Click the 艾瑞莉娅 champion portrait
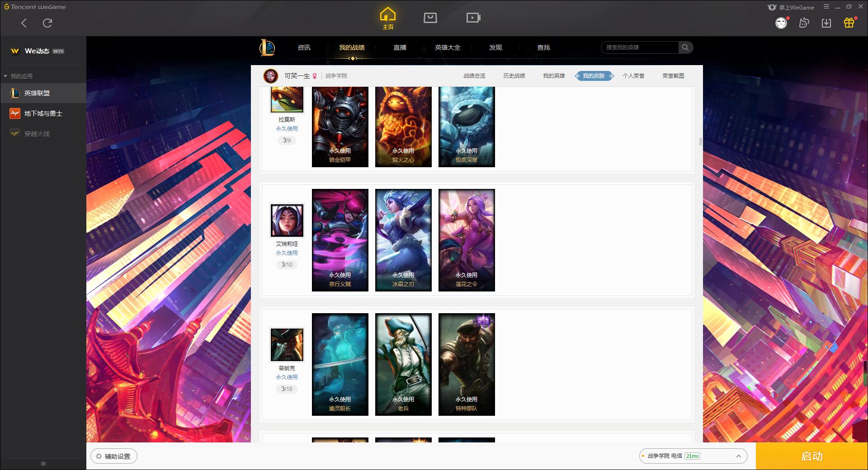Screen dimensions: 868x470 tap(287, 220)
